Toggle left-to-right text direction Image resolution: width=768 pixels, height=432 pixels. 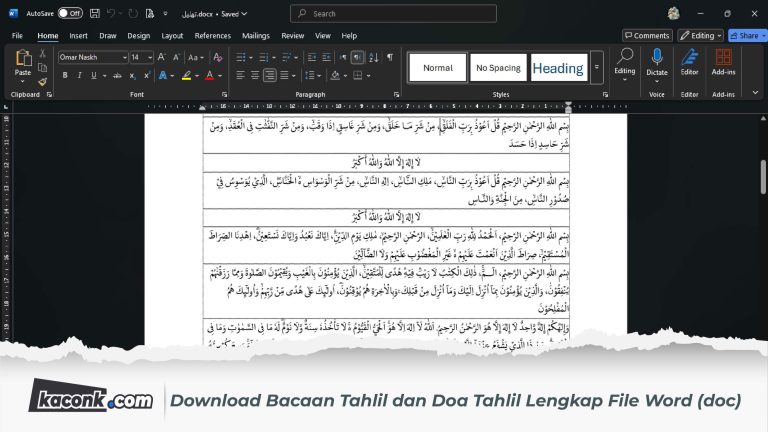(x=343, y=57)
